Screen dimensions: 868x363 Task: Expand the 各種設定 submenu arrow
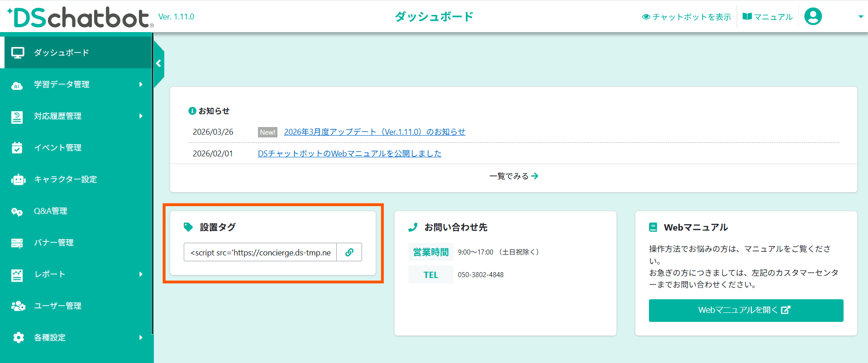pyautogui.click(x=141, y=338)
